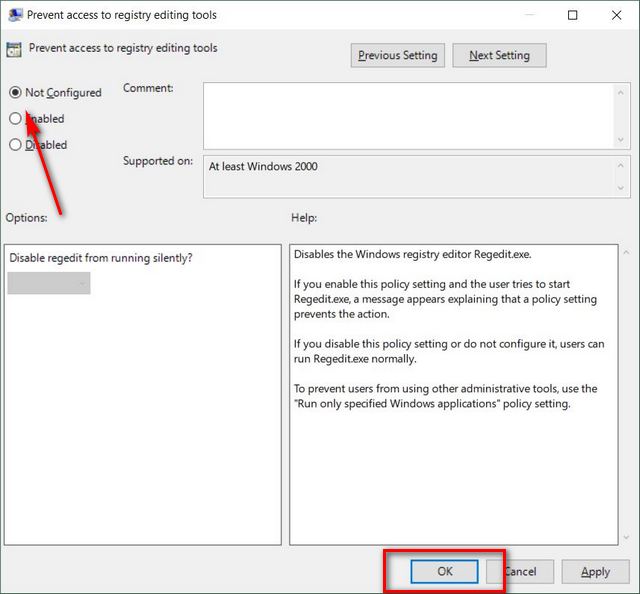The width and height of the screenshot is (640, 594).
Task: Select the Enabled radio button
Action: 15,118
